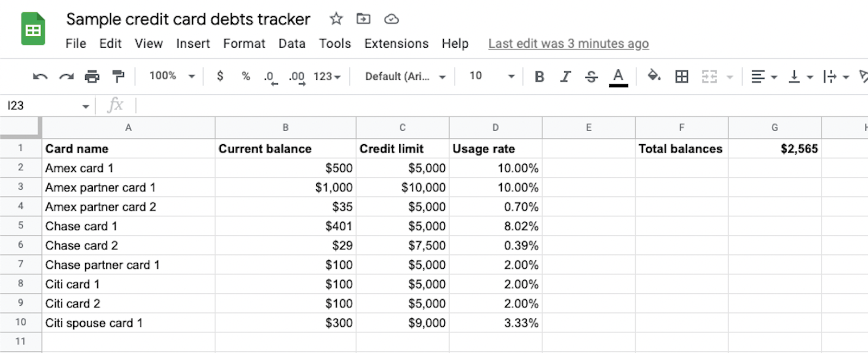Open the Data menu

tap(292, 43)
